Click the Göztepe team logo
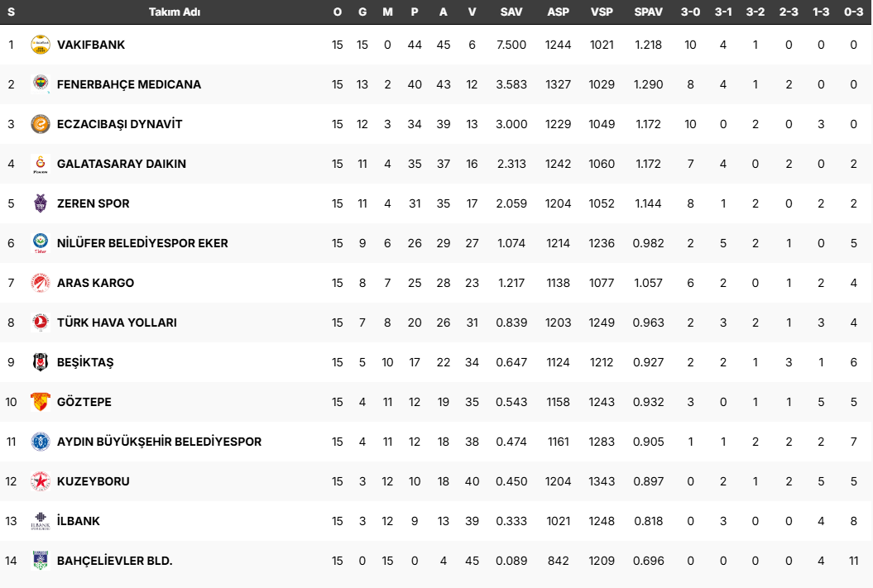 pos(40,402)
